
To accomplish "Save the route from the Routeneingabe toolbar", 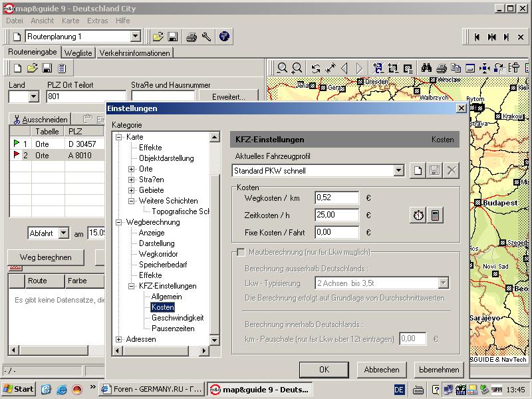I will click(47, 68).
